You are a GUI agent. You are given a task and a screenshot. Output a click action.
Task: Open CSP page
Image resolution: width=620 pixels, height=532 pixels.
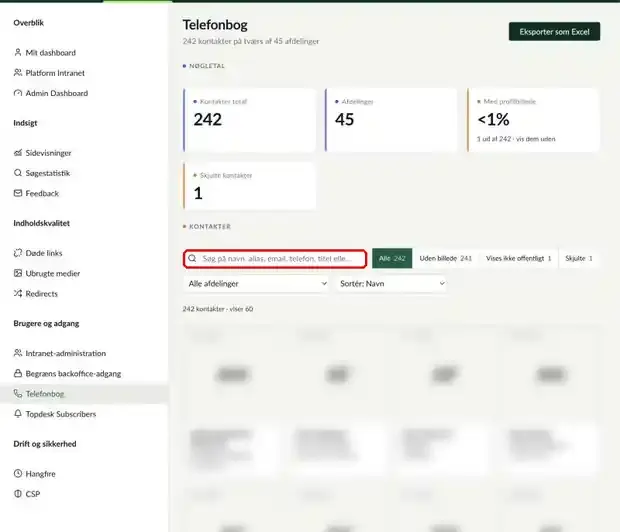click(33, 494)
